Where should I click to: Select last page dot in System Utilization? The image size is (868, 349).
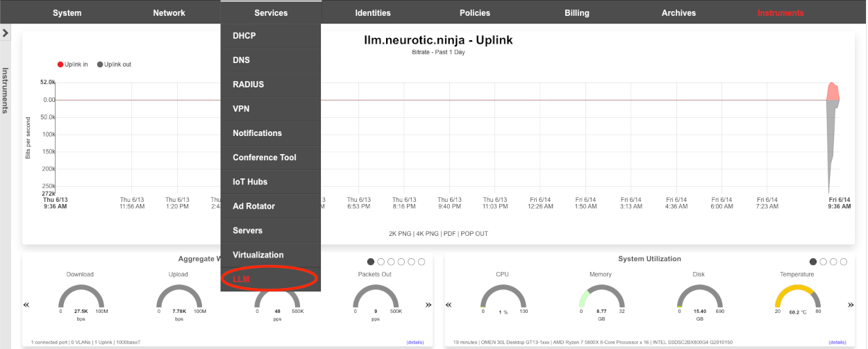pos(844,262)
